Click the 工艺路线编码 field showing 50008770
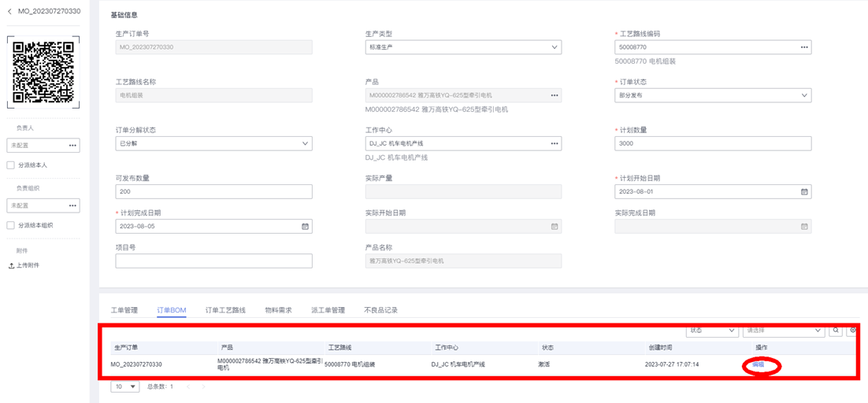The width and height of the screenshot is (868, 403). [x=713, y=47]
